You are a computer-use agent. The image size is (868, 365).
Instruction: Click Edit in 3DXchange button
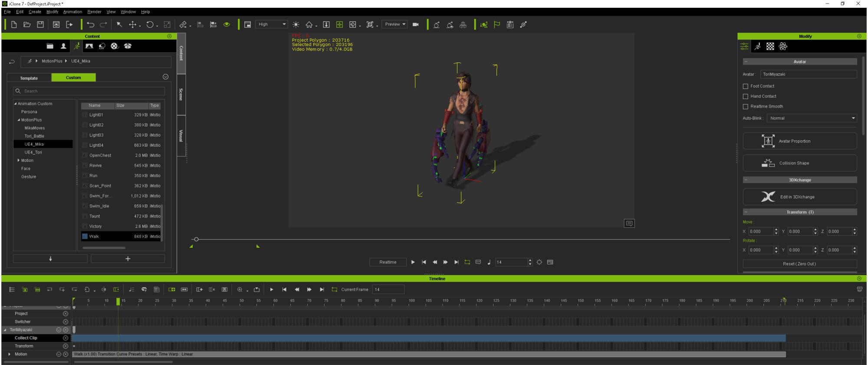800,197
